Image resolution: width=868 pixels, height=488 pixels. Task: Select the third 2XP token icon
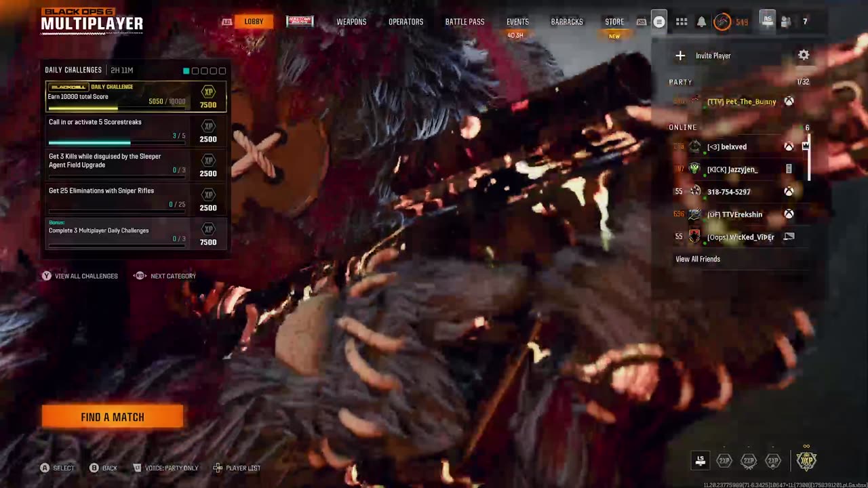pyautogui.click(x=773, y=461)
